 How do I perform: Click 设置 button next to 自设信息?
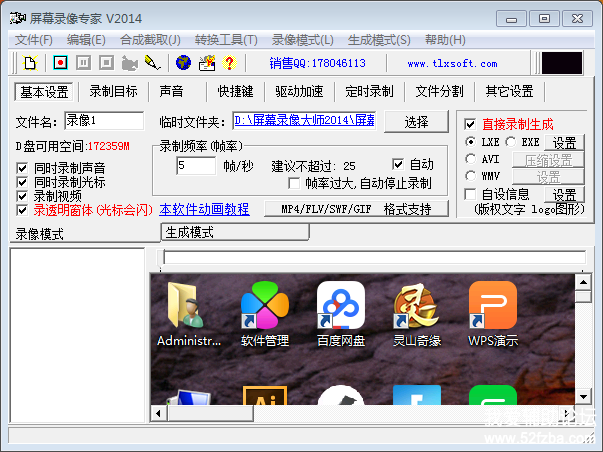564,195
